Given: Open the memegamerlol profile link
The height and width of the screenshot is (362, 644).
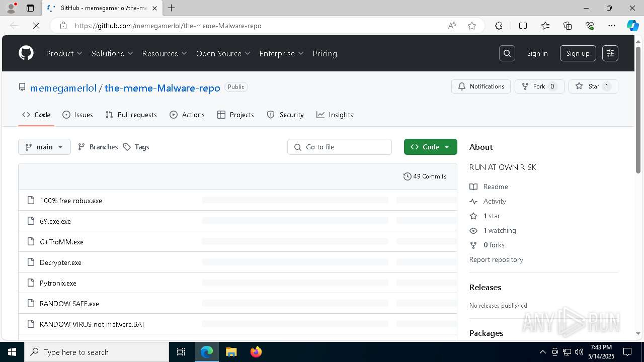Looking at the screenshot, I should pyautogui.click(x=63, y=88).
